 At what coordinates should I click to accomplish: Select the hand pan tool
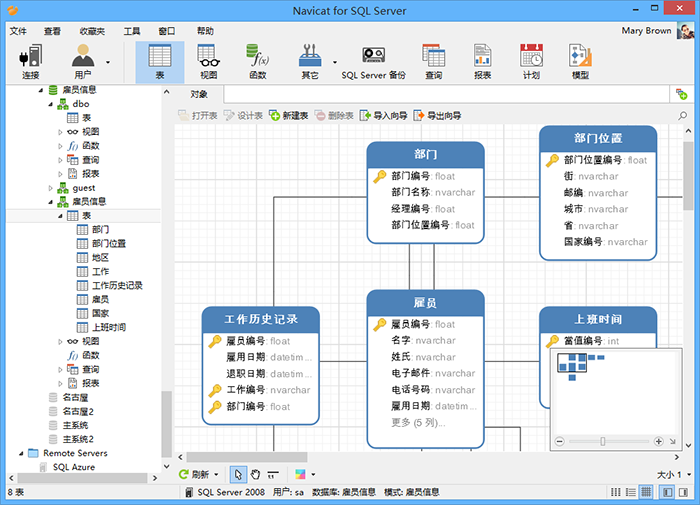[x=255, y=474]
